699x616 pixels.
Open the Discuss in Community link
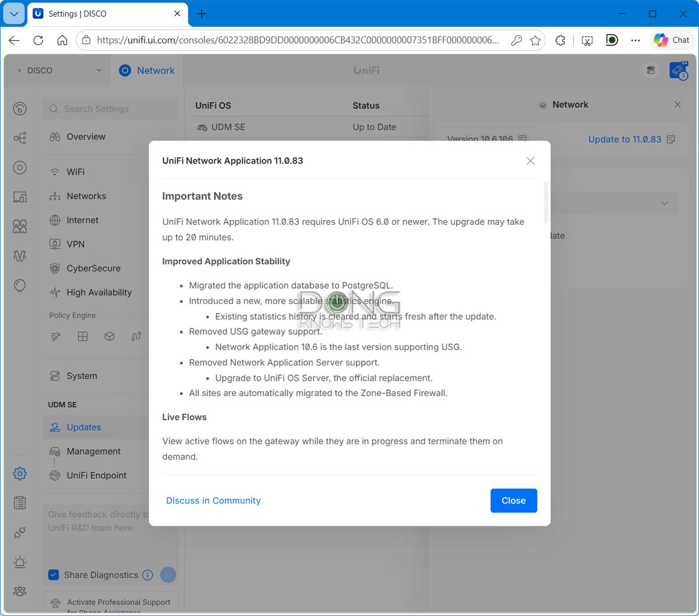point(213,501)
